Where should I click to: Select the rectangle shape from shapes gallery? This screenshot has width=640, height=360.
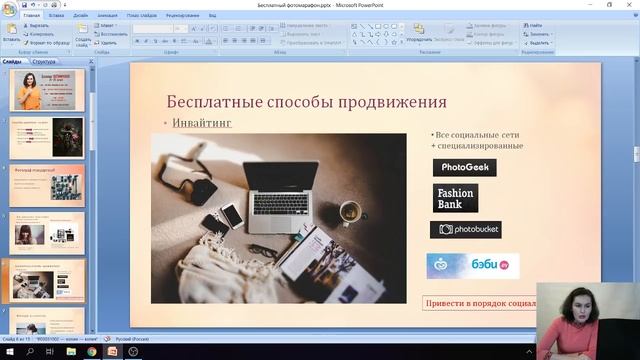coord(378,27)
